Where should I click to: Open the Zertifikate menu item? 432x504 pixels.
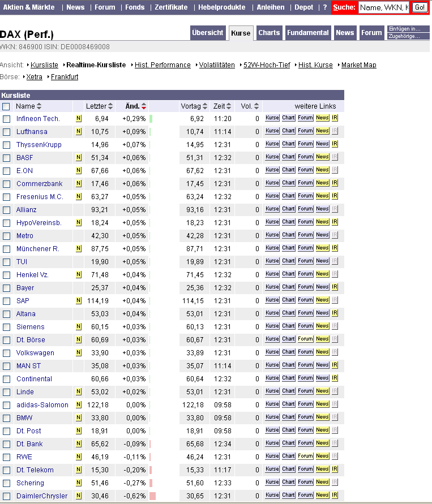pos(171,7)
